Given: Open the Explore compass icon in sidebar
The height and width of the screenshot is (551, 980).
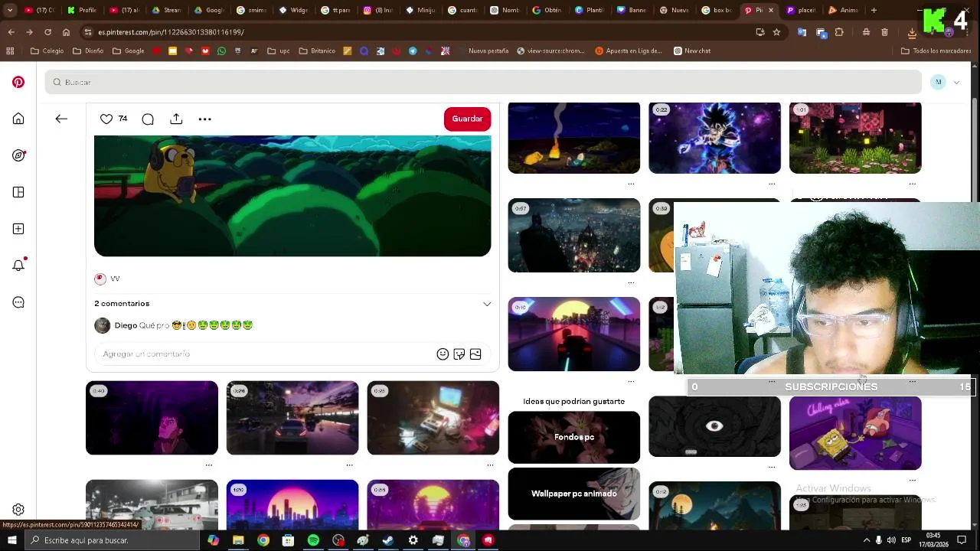Looking at the screenshot, I should (x=18, y=155).
